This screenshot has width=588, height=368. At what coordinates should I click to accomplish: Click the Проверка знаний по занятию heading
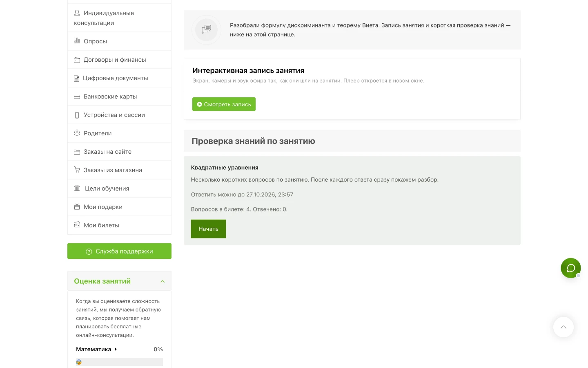coord(253,141)
